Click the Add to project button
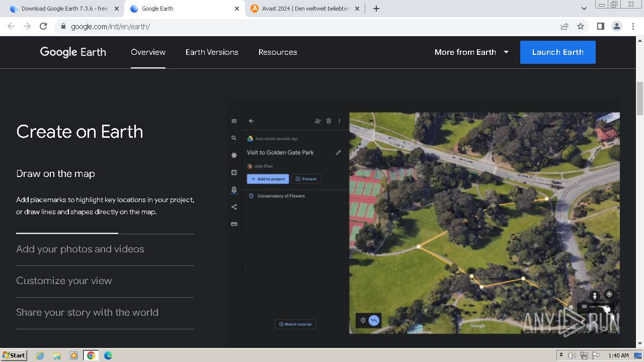The width and height of the screenshot is (644, 362). point(268,179)
